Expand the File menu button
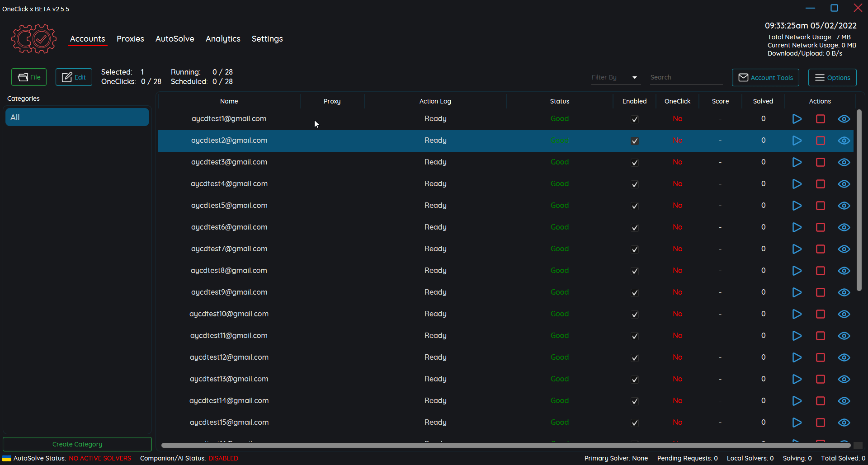868x465 pixels. (x=29, y=77)
